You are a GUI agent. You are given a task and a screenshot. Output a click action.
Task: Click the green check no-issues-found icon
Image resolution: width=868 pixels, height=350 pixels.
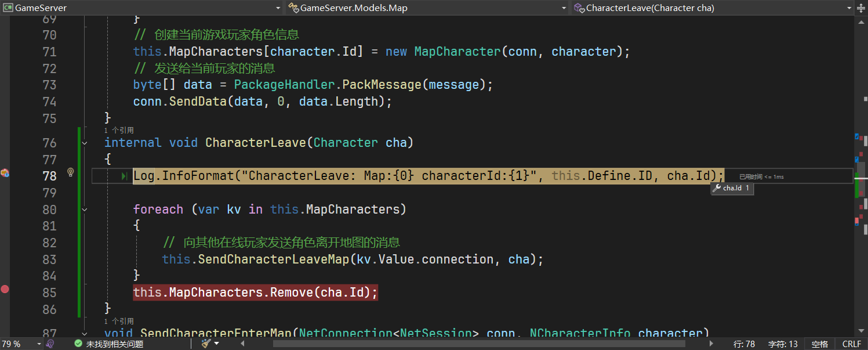(78, 344)
